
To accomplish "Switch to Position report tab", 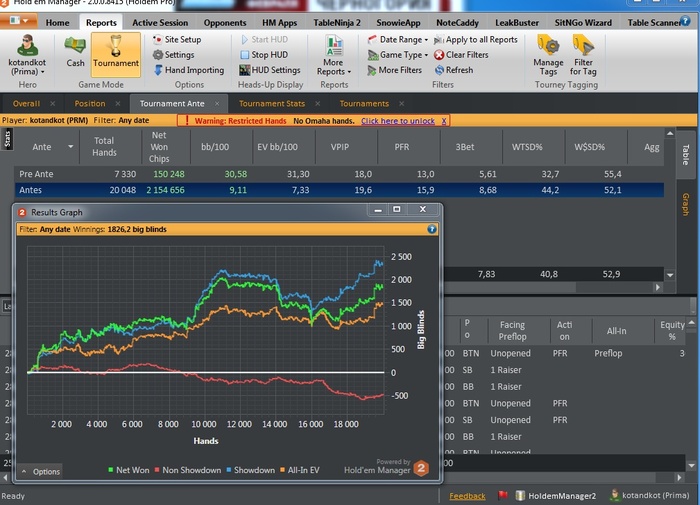I will pos(90,104).
